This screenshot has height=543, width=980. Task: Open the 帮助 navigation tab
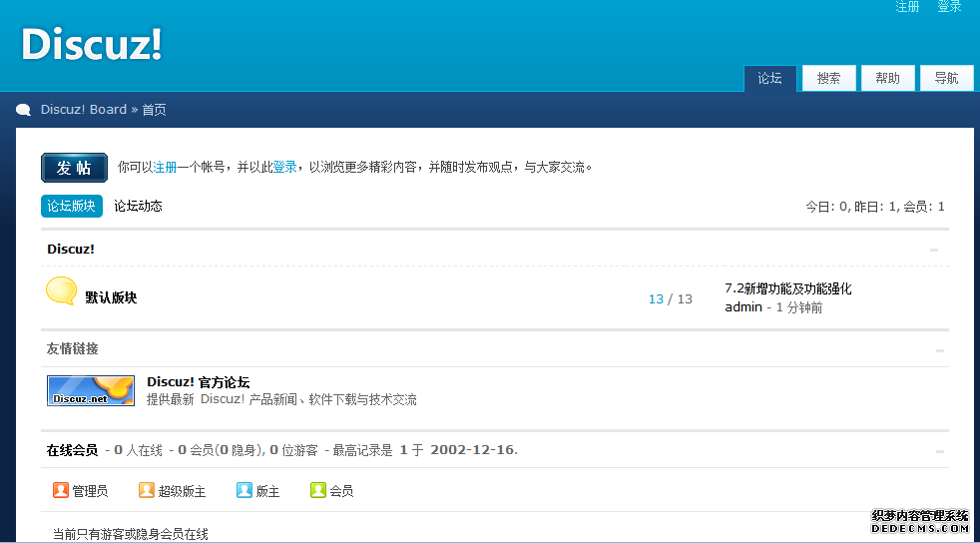tap(887, 78)
